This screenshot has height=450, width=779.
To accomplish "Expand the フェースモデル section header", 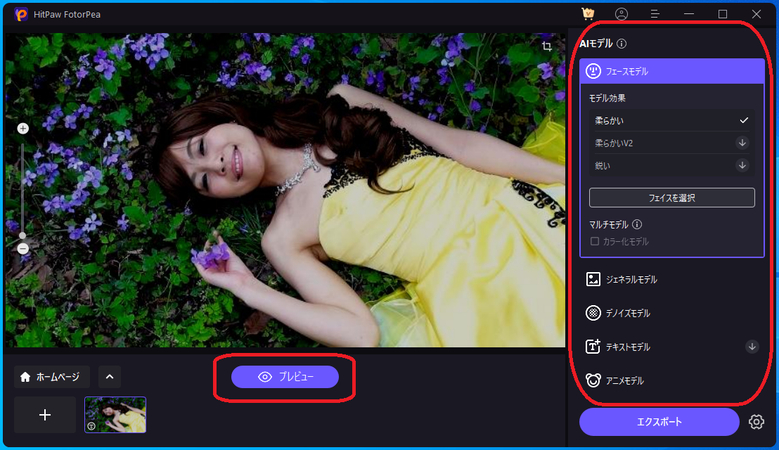I will [x=671, y=71].
